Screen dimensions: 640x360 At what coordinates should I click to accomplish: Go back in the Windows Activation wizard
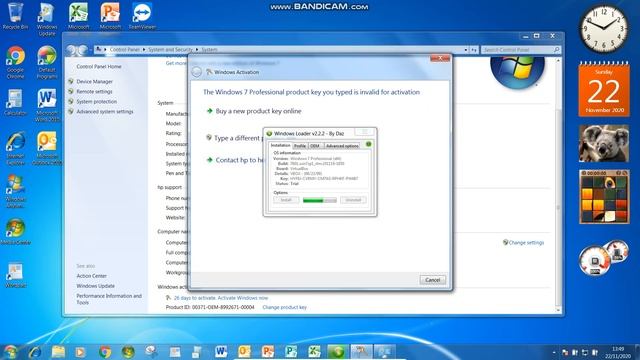click(x=196, y=72)
